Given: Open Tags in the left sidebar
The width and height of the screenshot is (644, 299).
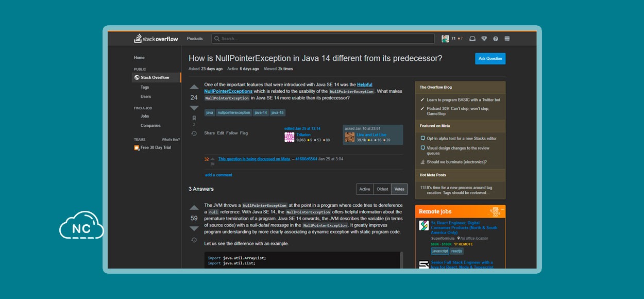Looking at the screenshot, I should coord(145,87).
